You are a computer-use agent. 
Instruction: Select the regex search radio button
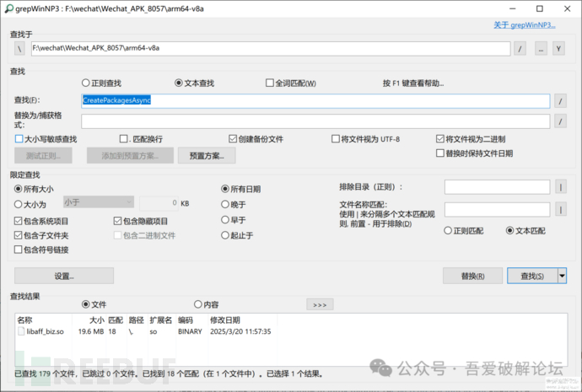coord(86,83)
